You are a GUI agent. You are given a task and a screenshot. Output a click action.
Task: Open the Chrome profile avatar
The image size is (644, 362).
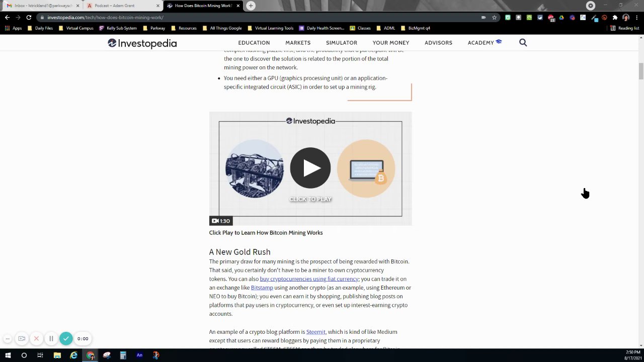(626, 17)
